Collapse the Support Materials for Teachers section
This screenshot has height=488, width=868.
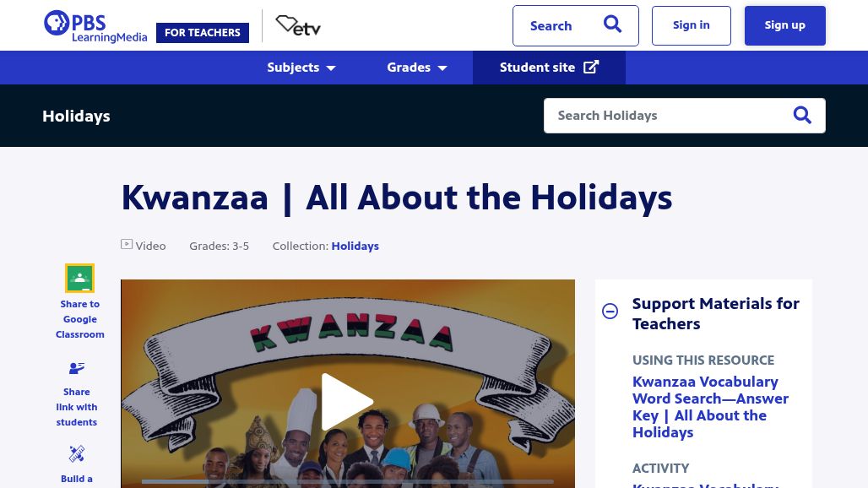[x=610, y=311]
